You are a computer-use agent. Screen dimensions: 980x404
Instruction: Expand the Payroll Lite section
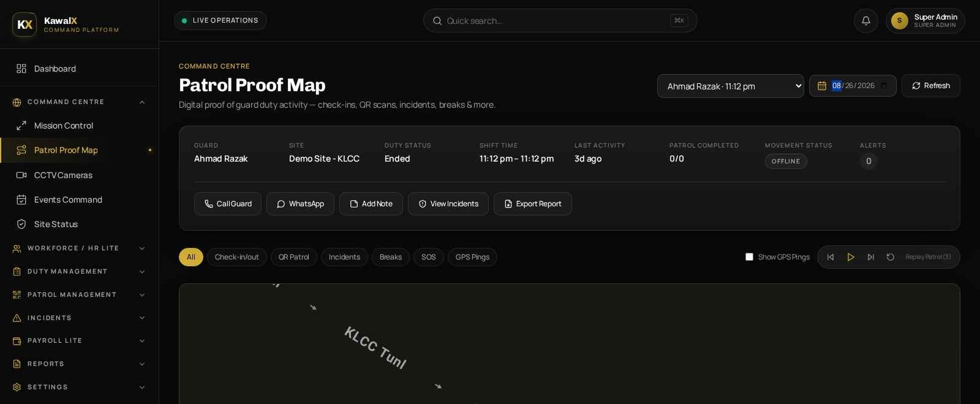point(142,341)
